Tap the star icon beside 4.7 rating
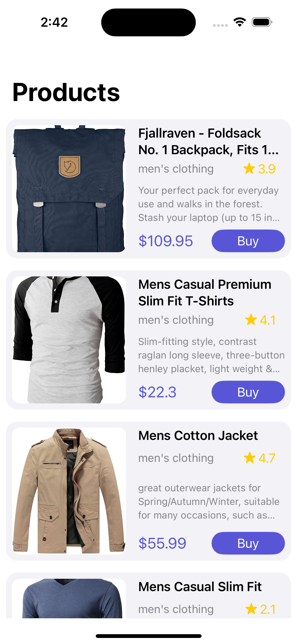This screenshot has width=297, height=644. (250, 458)
